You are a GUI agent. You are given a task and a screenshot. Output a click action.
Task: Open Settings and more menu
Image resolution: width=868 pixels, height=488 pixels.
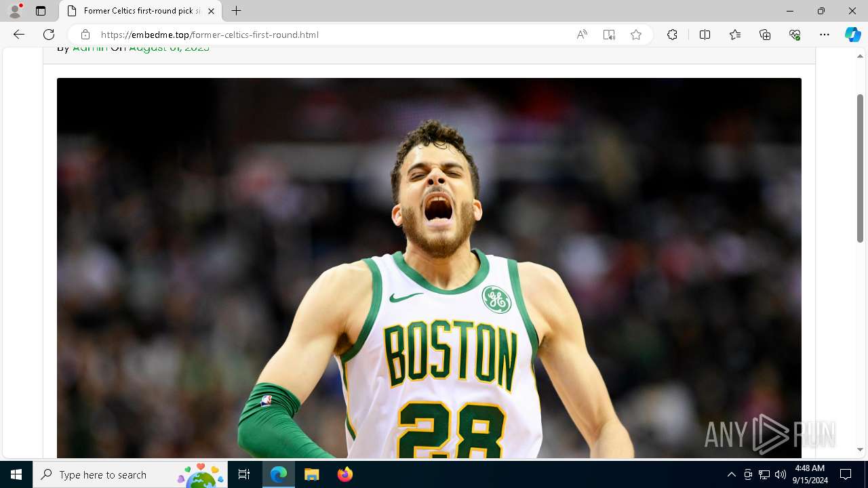pyautogui.click(x=825, y=35)
